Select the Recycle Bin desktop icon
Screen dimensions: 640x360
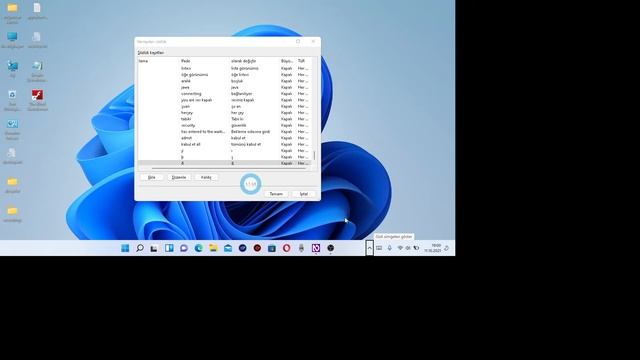click(12, 100)
